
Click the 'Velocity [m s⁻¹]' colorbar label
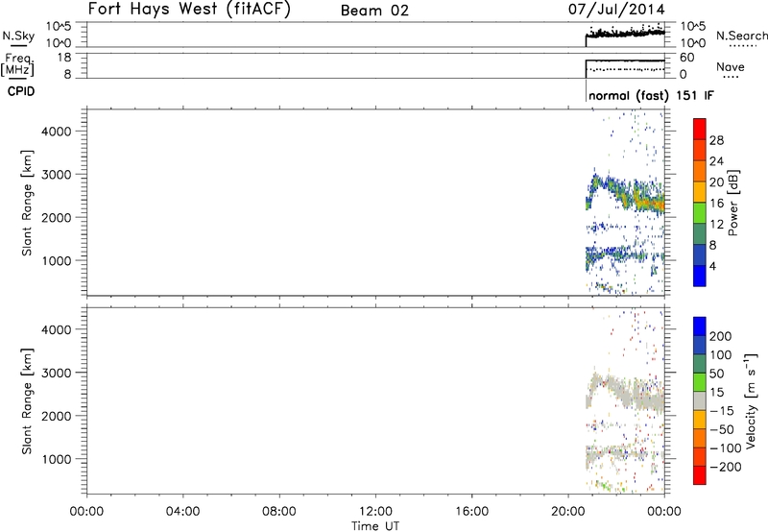tap(750, 400)
